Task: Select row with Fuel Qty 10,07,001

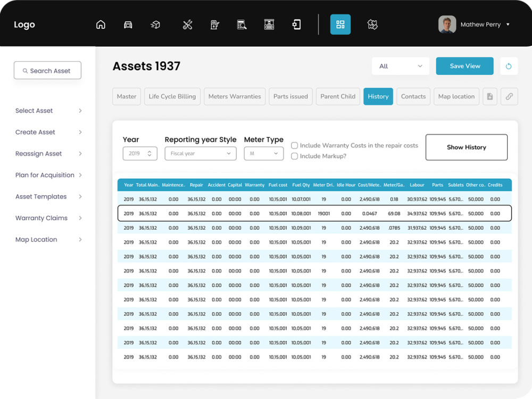Action: 314,199
